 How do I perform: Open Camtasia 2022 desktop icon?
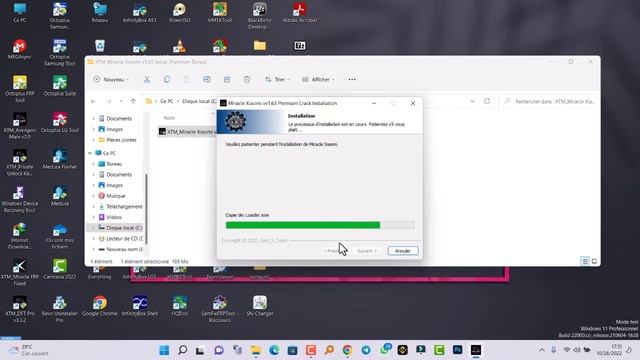tap(60, 269)
